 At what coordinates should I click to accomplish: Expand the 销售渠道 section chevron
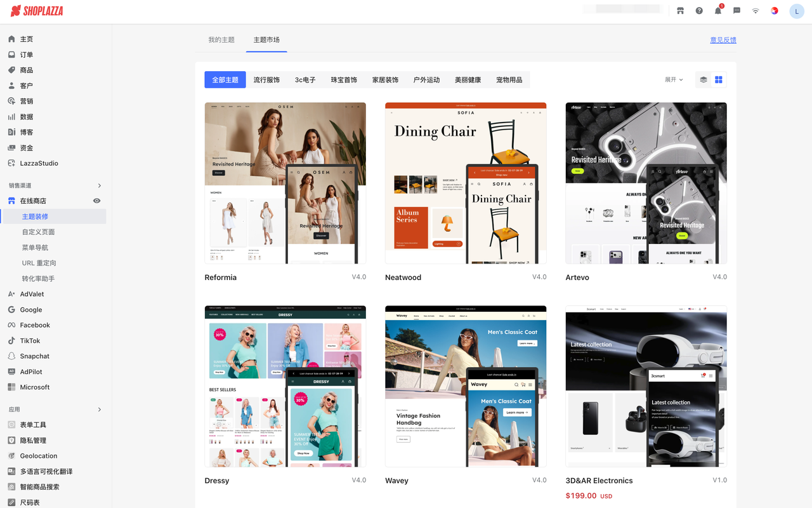100,185
